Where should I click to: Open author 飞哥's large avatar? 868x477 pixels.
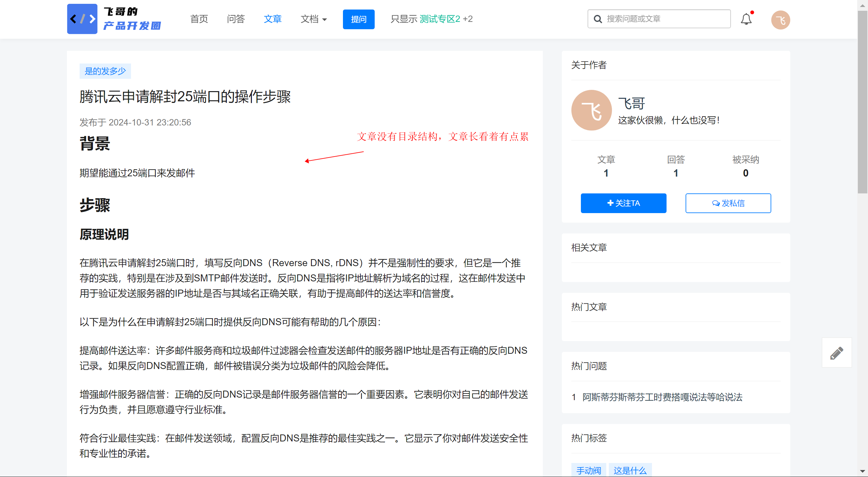tap(591, 110)
